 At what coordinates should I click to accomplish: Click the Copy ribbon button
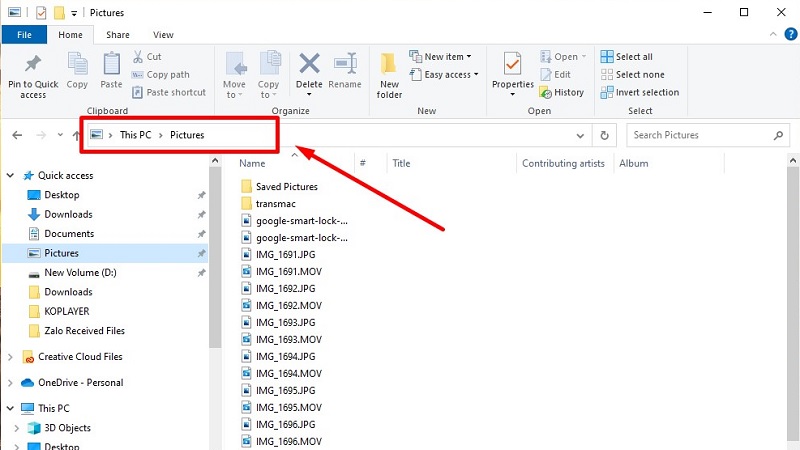pyautogui.click(x=77, y=71)
